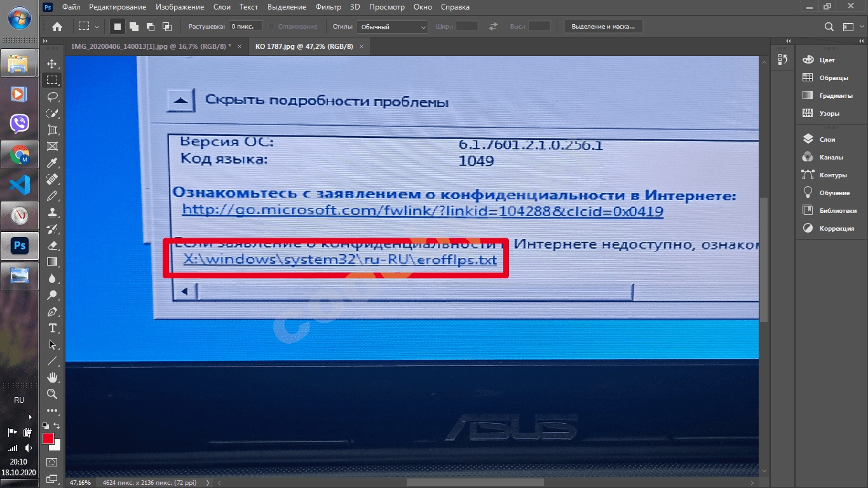The image size is (868, 488).
Task: Open the Выделение menu
Action: pyautogui.click(x=285, y=7)
